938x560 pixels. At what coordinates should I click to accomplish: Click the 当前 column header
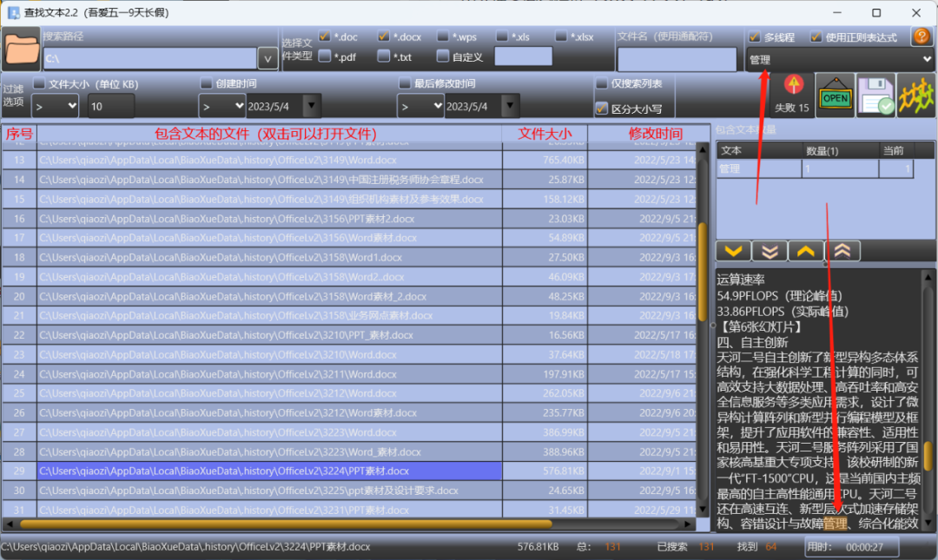tap(895, 151)
